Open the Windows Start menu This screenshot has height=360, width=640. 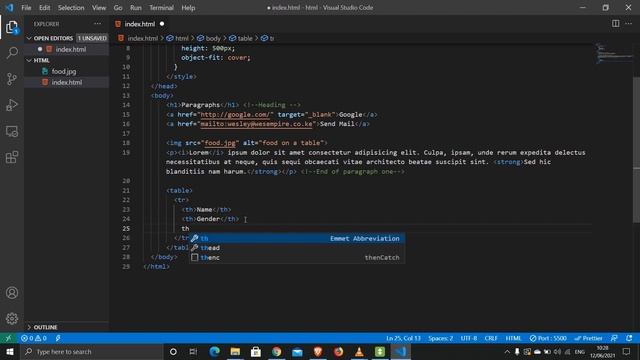click(10, 351)
